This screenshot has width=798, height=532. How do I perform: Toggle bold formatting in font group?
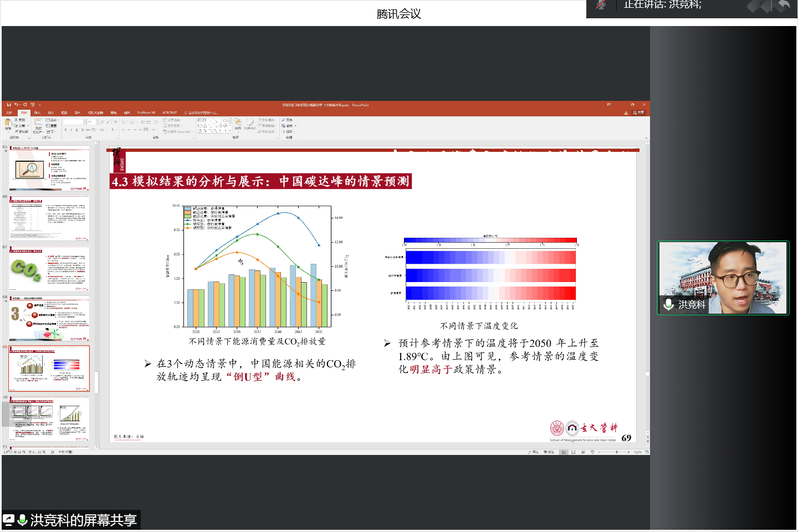65,130
